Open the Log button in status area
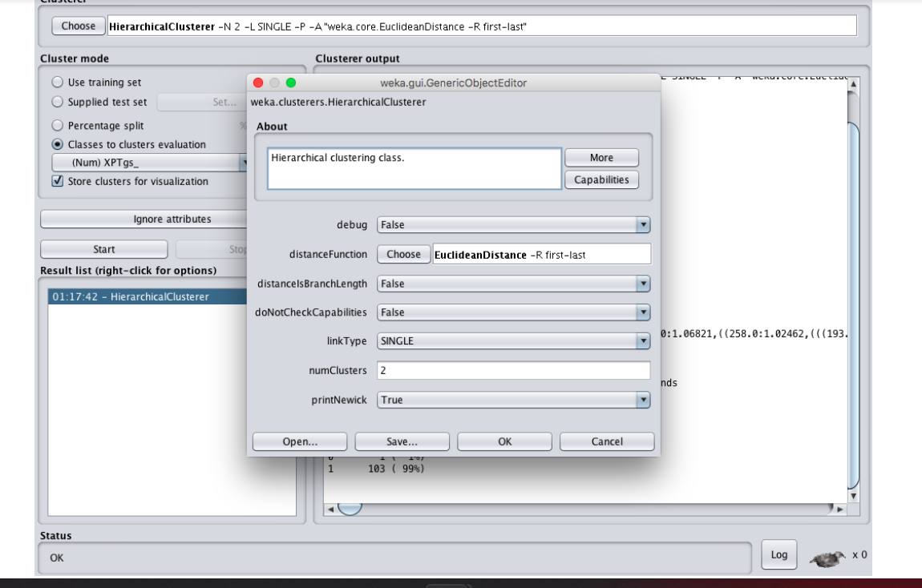 tap(779, 554)
